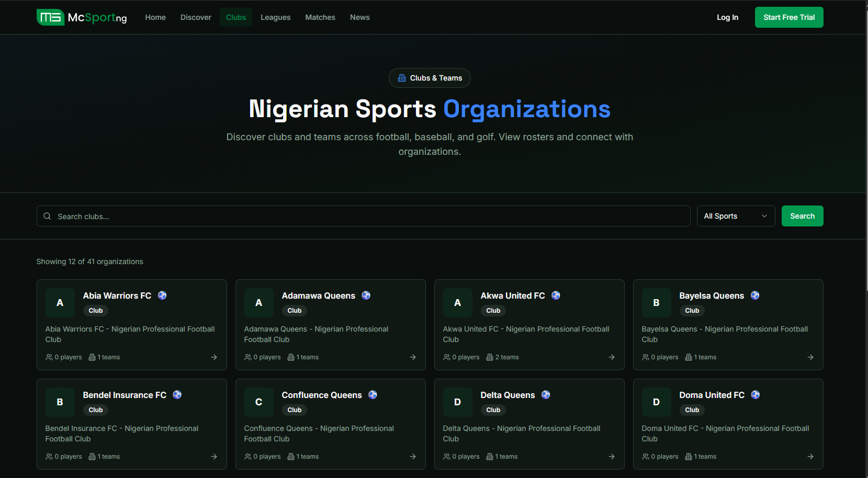Image resolution: width=868 pixels, height=478 pixels.
Task: Click the players icon on Bendel Insurance FC card
Action: coord(49,457)
